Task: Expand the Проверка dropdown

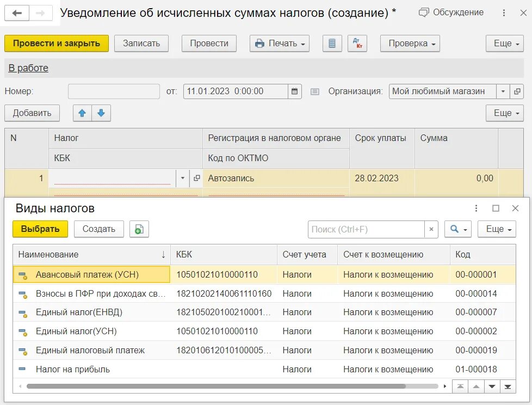Action: (x=410, y=44)
